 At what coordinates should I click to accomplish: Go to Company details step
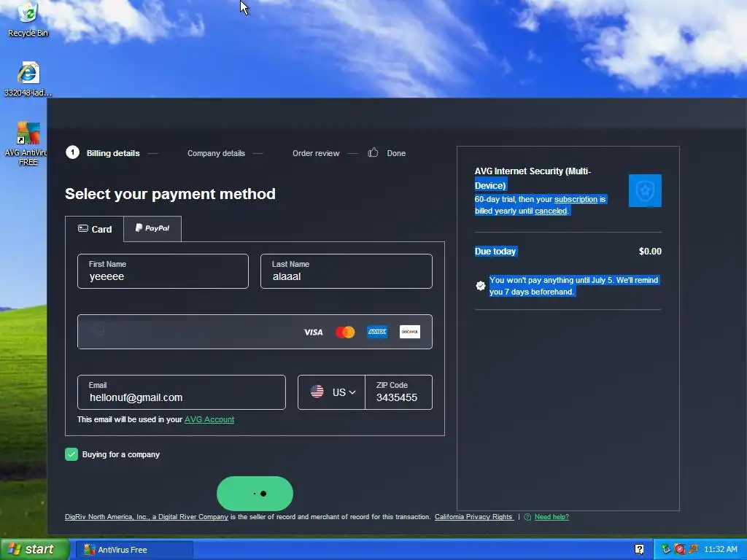[x=216, y=153]
